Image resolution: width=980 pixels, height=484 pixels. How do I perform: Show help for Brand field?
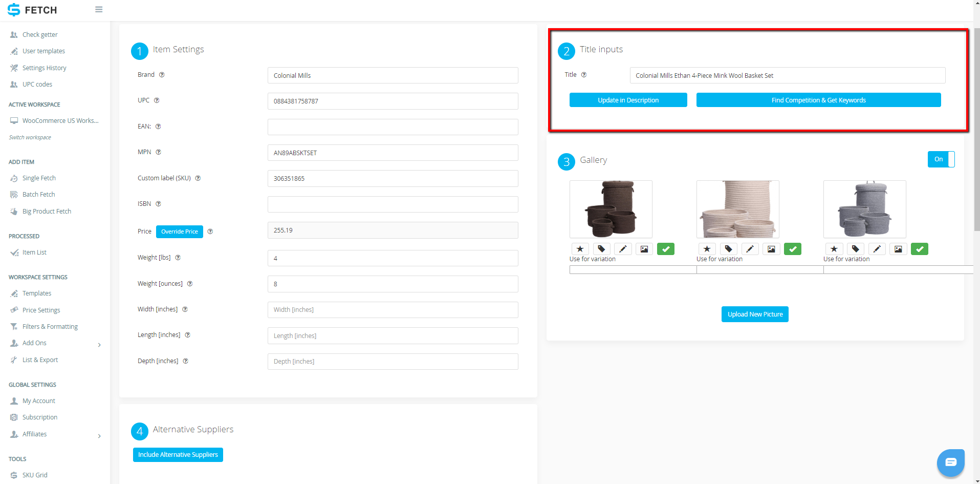(x=162, y=75)
